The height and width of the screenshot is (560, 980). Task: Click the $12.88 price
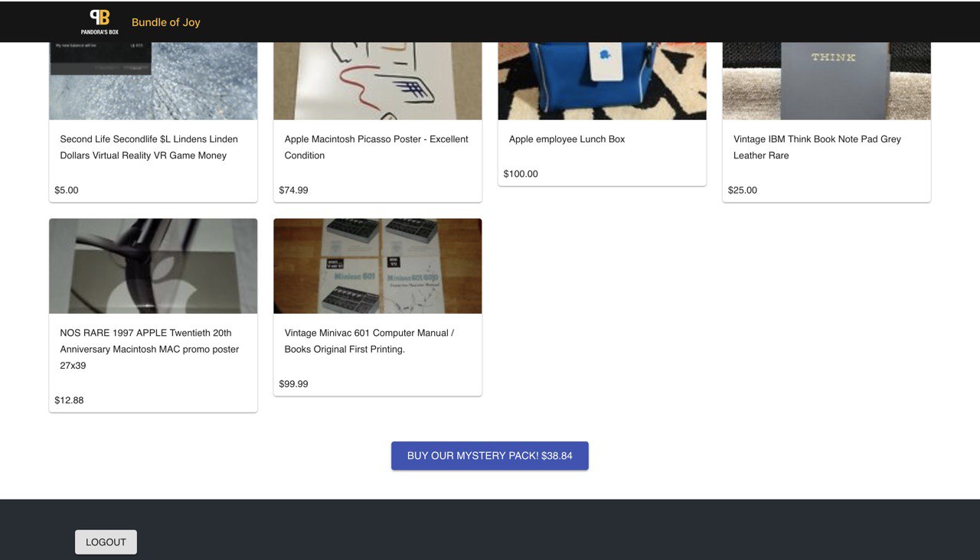click(69, 400)
